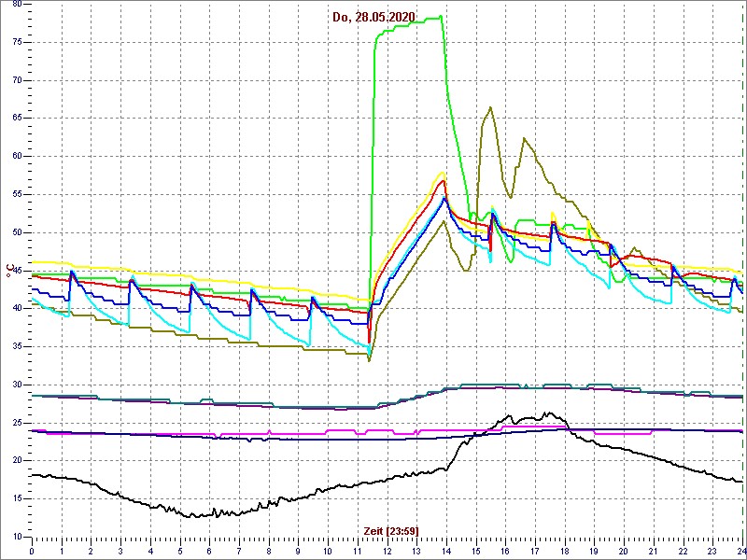
Task: Select the 80 label on temperature axis
Action: click(17, 5)
